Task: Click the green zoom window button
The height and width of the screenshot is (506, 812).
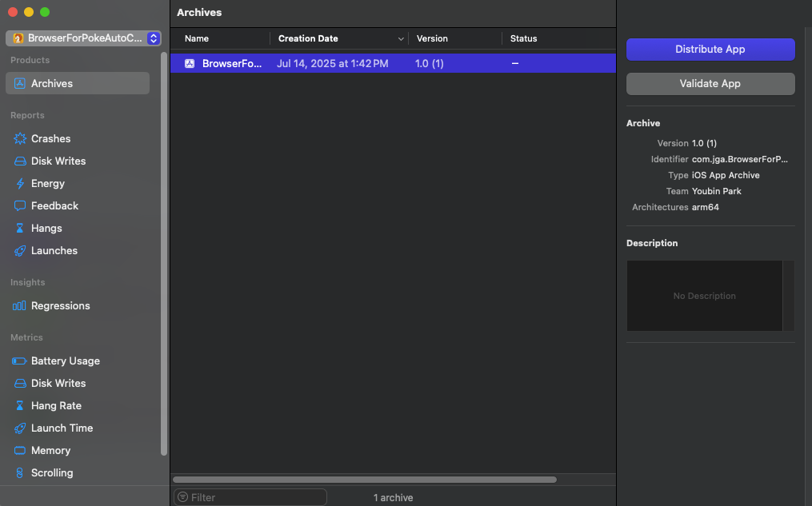Action: pyautogui.click(x=45, y=12)
